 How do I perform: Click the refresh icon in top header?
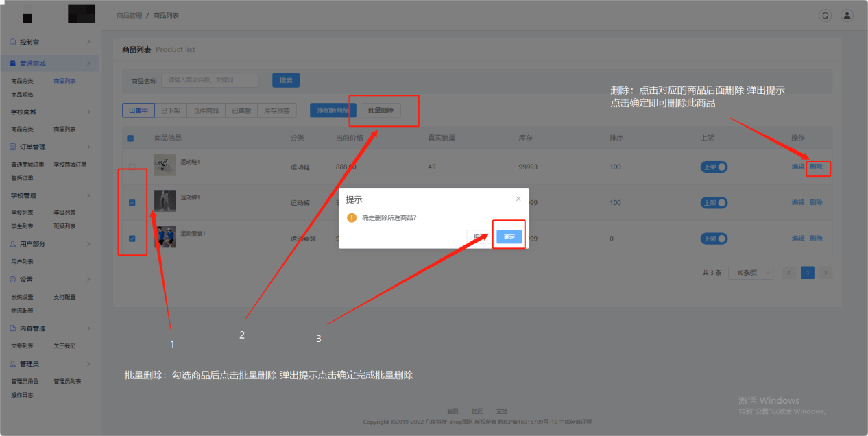(825, 15)
